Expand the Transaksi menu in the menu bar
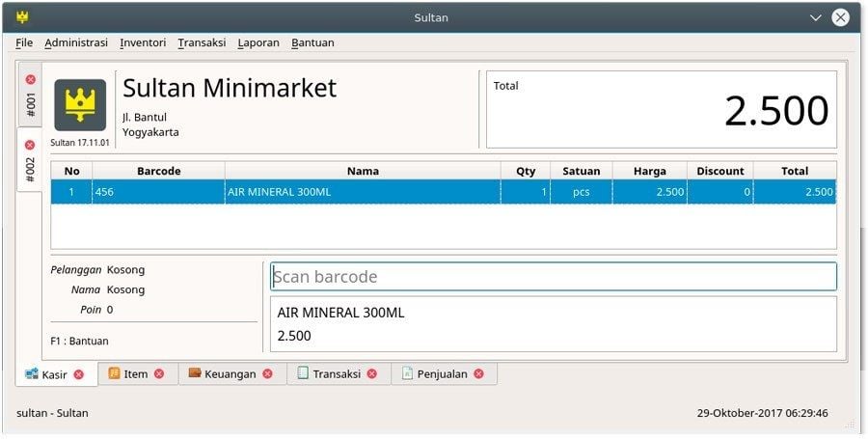The image size is (868, 439). click(202, 42)
